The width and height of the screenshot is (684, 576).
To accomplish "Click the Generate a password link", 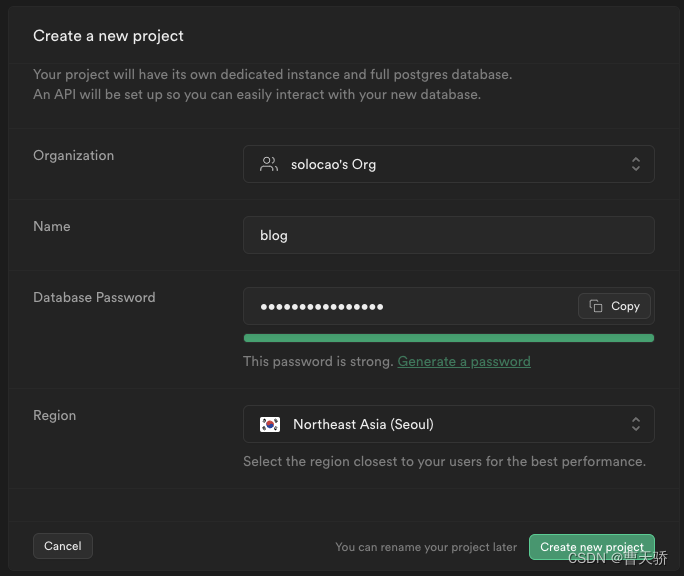I will pyautogui.click(x=464, y=361).
